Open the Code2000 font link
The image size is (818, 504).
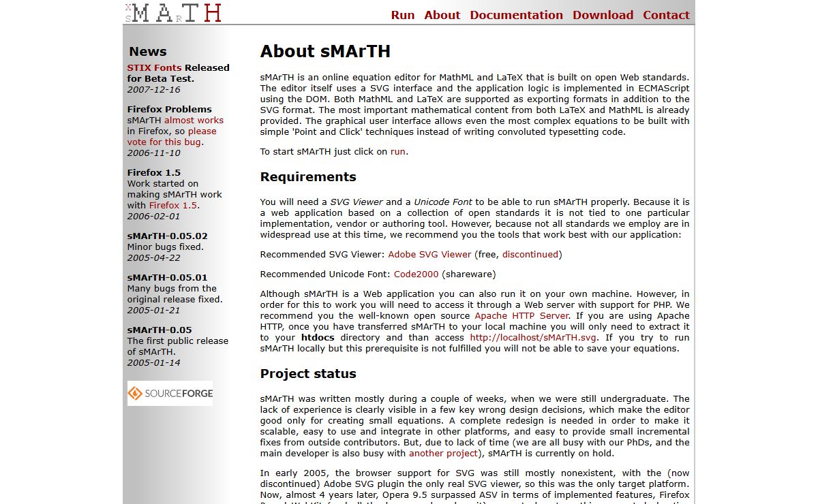pyautogui.click(x=416, y=274)
